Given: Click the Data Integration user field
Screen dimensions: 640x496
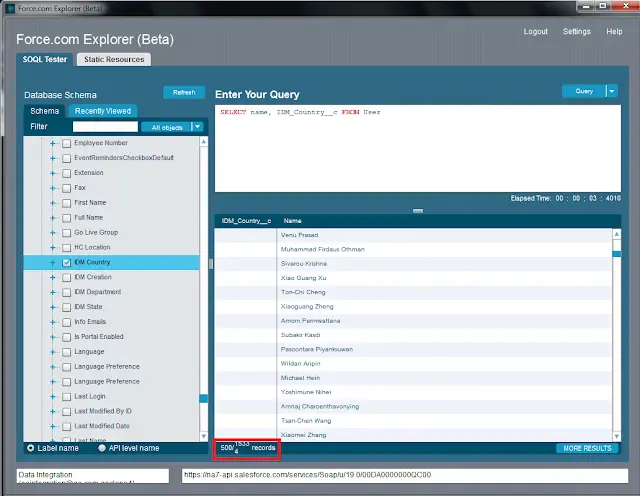Looking at the screenshot, I should point(93,476).
